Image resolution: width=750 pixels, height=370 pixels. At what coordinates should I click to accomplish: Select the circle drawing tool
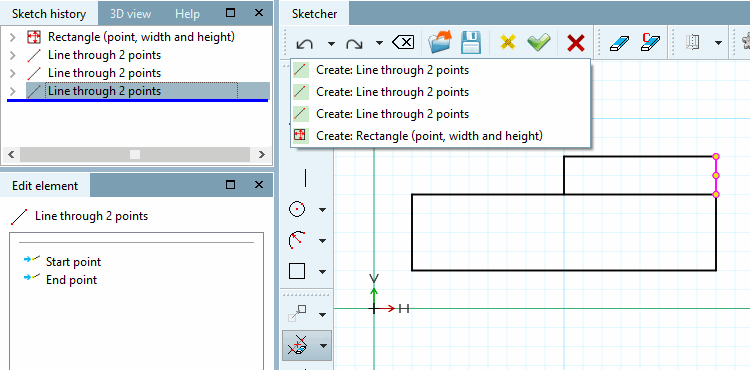click(x=297, y=209)
